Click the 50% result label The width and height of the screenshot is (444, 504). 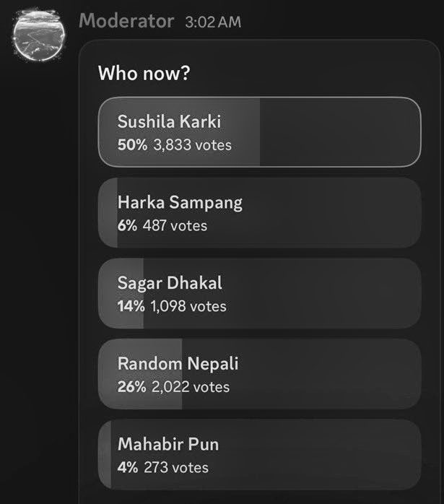click(131, 145)
